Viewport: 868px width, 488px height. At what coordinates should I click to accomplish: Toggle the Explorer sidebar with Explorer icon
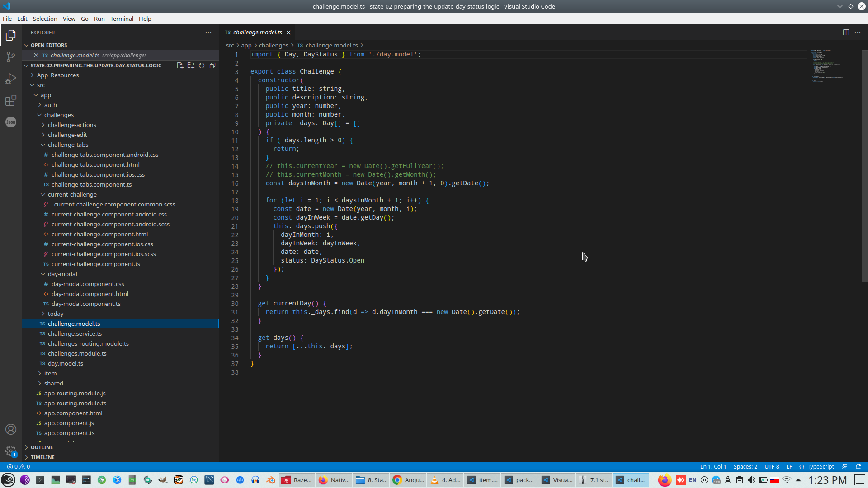[x=11, y=35]
